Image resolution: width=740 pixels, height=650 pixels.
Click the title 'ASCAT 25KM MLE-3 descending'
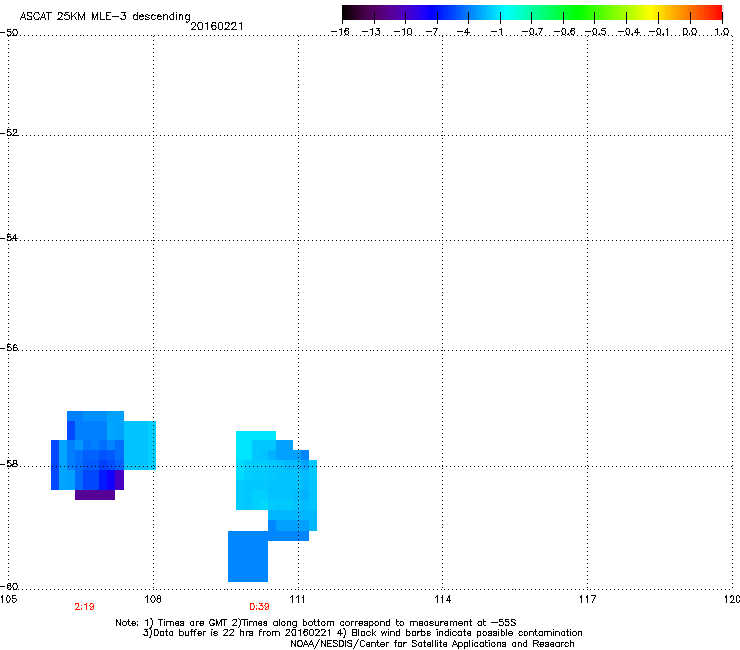[x=105, y=16]
